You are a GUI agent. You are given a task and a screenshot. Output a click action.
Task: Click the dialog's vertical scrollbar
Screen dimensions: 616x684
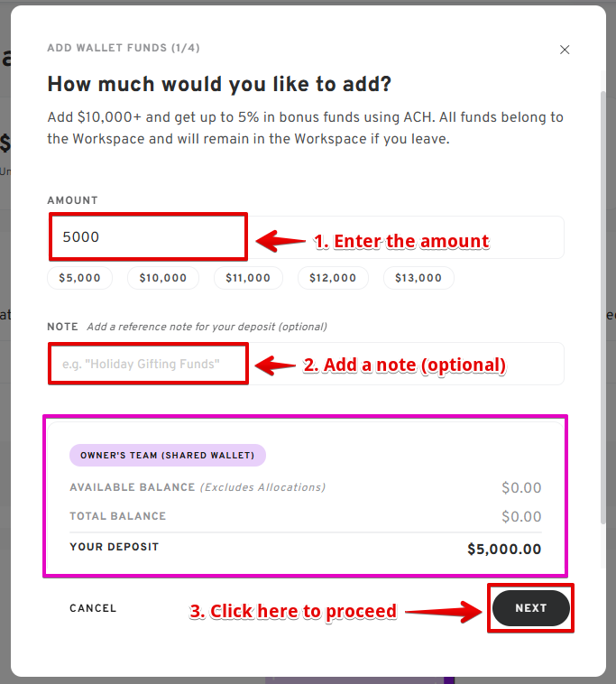coord(603,307)
